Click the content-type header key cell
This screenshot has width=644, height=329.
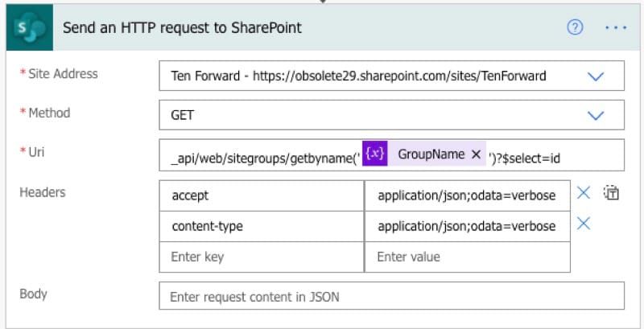coord(262,227)
